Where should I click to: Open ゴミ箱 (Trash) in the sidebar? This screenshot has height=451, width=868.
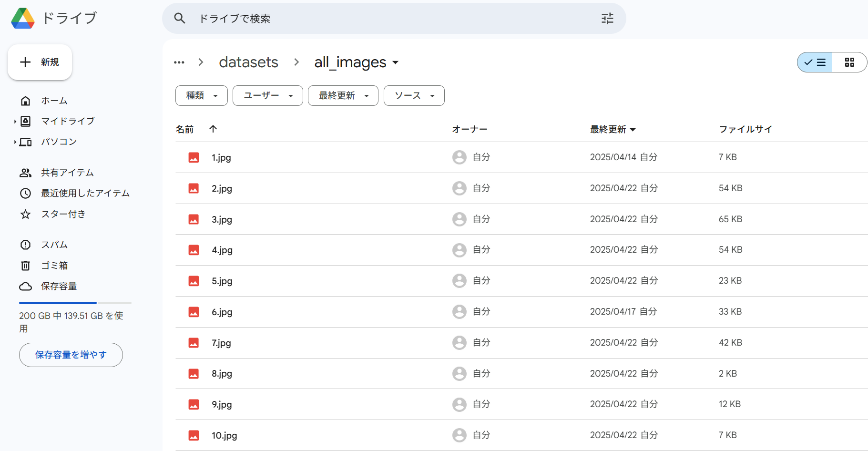(x=54, y=266)
